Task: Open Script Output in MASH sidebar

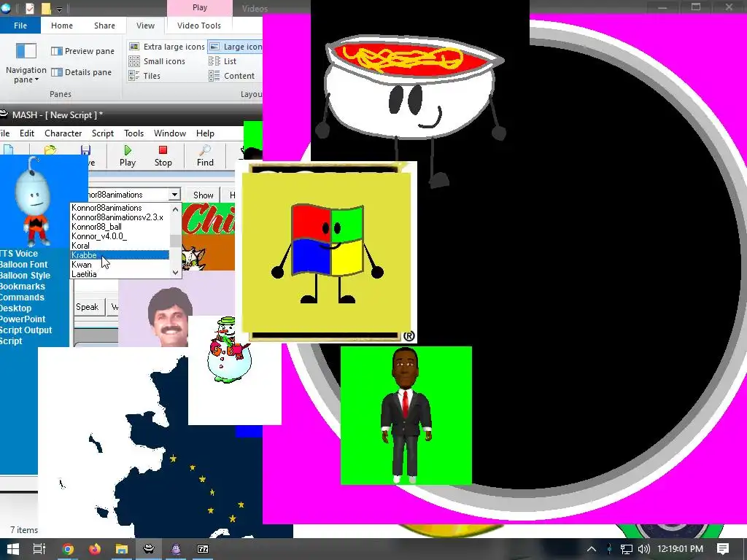Action: click(x=26, y=330)
